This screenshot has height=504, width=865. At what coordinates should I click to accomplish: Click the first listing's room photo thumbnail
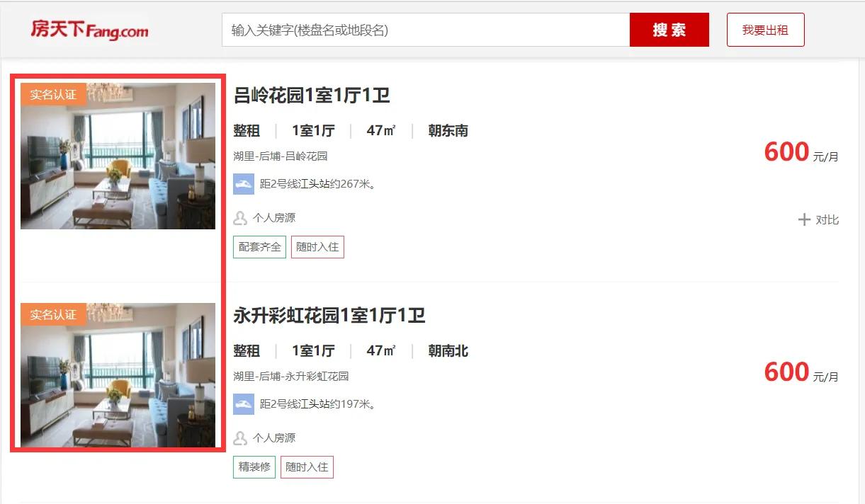click(118, 156)
